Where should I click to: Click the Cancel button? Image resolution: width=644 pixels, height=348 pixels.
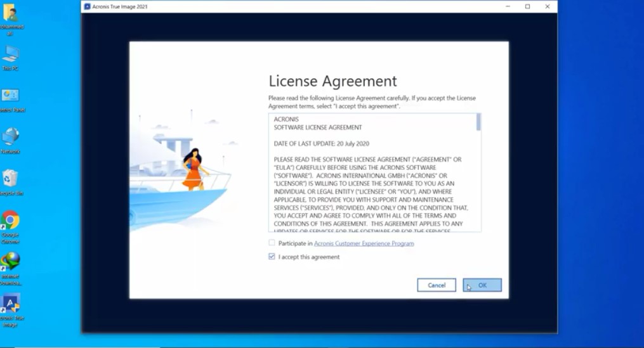click(x=437, y=285)
